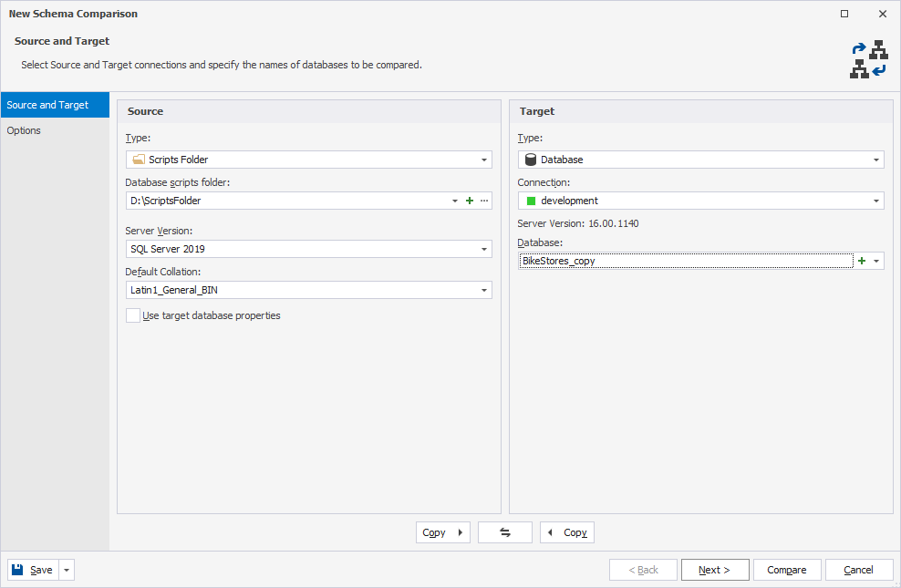Click the plus icon to create a new database
The width and height of the screenshot is (901, 588).
[x=861, y=261]
